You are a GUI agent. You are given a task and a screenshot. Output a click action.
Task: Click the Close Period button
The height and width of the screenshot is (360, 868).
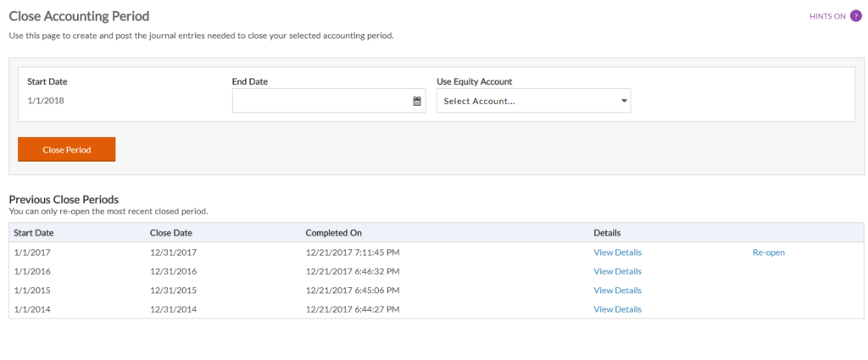pyautogui.click(x=66, y=149)
